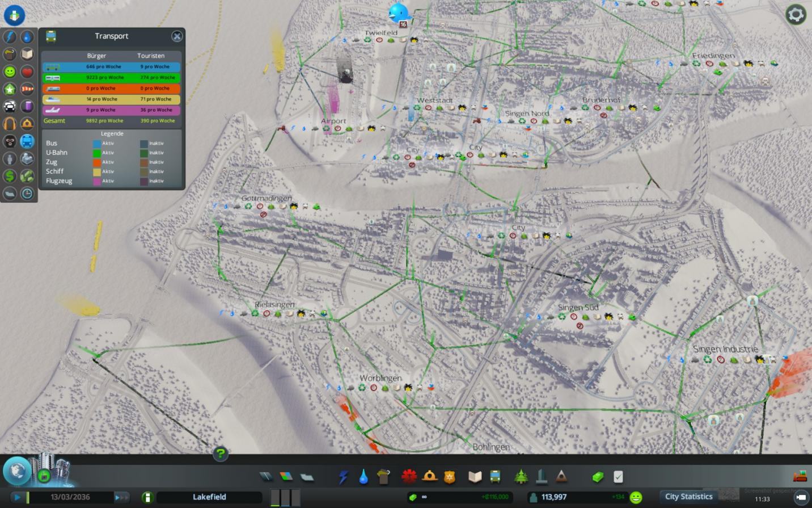Open the Unique buildings menu
Screen dimensions: 812x508
pos(541,477)
